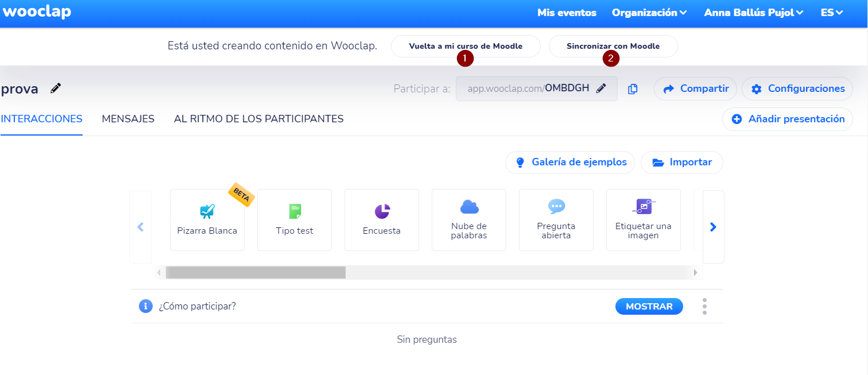Screen dimensions: 868x375
Task: Show previous question types arrow
Action: pyautogui.click(x=141, y=227)
